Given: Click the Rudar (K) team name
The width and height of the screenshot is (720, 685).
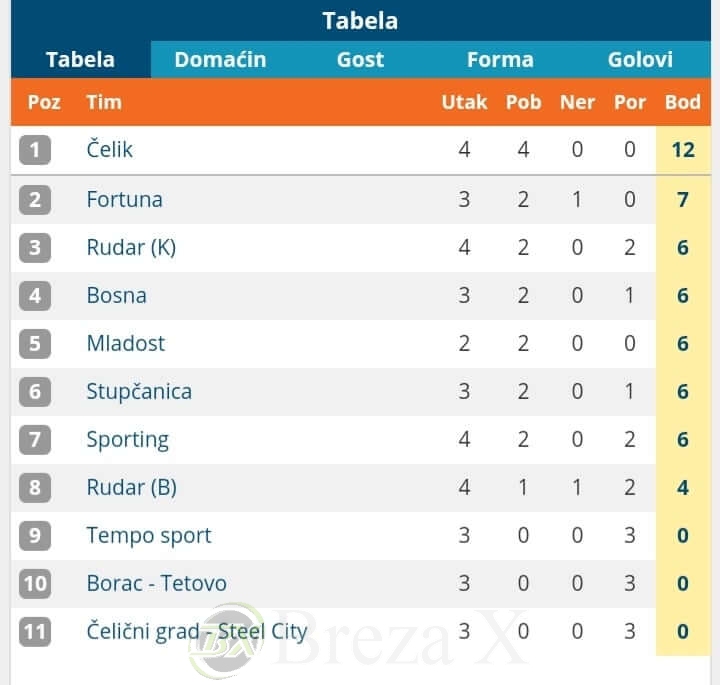Looking at the screenshot, I should pyautogui.click(x=131, y=247).
